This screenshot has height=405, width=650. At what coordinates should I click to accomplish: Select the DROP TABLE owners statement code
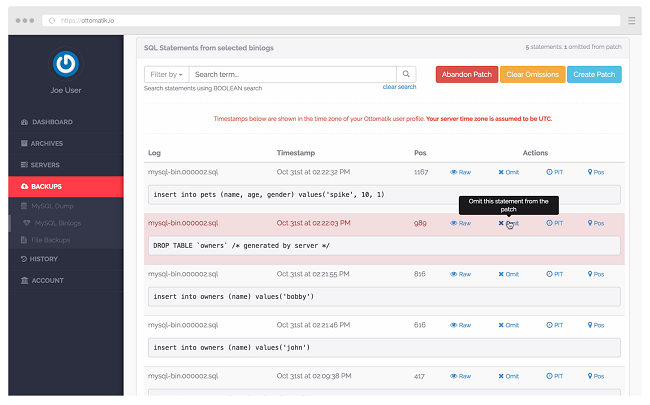(384, 246)
